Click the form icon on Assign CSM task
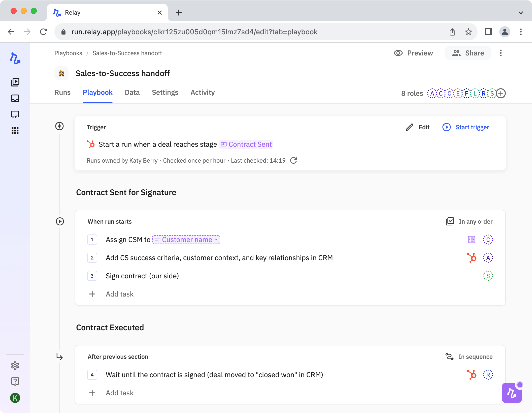Image resolution: width=532 pixels, height=413 pixels. click(x=471, y=240)
